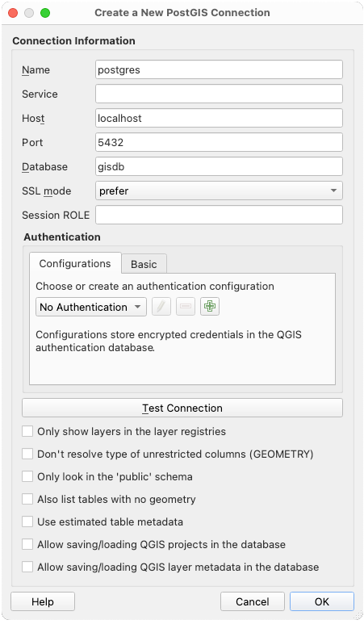Click the OK button
The image size is (364, 624).
click(322, 601)
